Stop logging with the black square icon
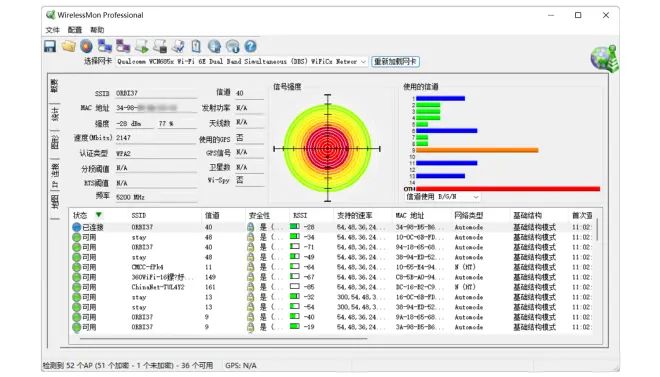Screen dimensions: 660x377 160,46
